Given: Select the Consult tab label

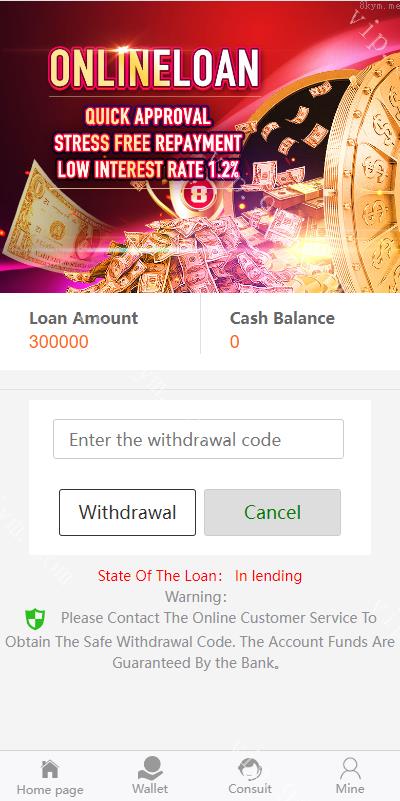Looking at the screenshot, I should click(250, 789).
